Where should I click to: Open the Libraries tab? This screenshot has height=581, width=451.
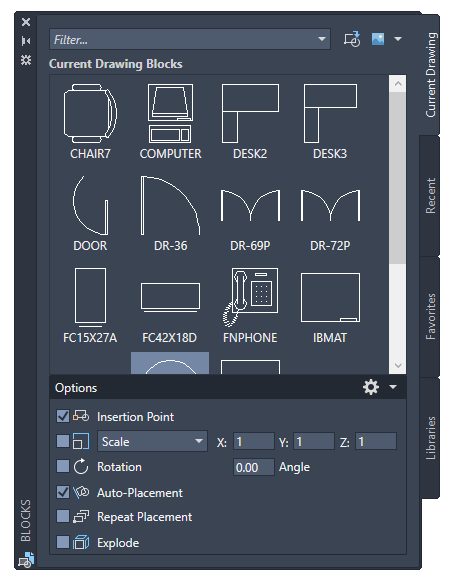click(x=430, y=438)
